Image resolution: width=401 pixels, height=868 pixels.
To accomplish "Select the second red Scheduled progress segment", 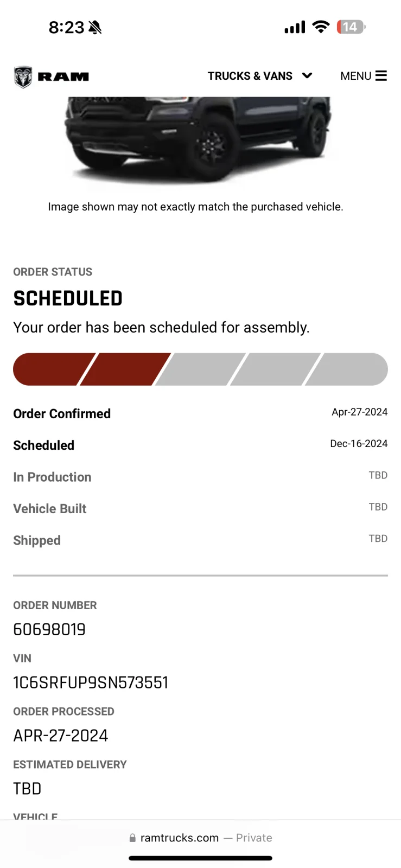I will coord(125,369).
